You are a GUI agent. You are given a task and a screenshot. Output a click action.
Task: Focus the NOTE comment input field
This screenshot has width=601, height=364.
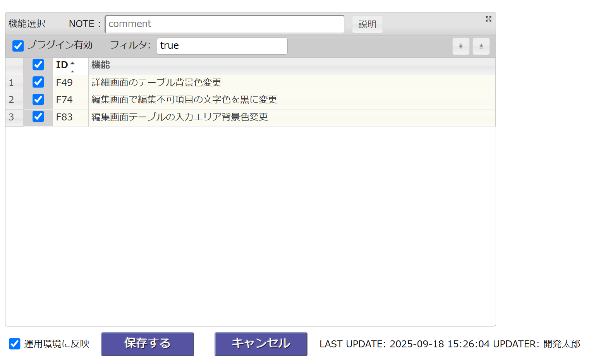(x=225, y=24)
